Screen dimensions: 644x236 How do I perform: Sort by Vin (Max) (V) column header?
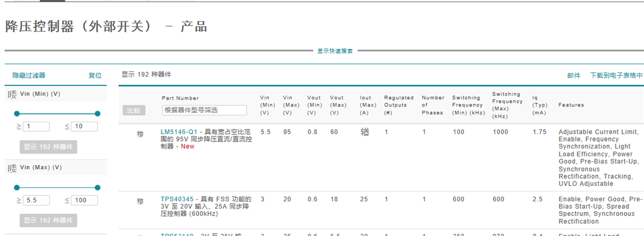click(290, 105)
